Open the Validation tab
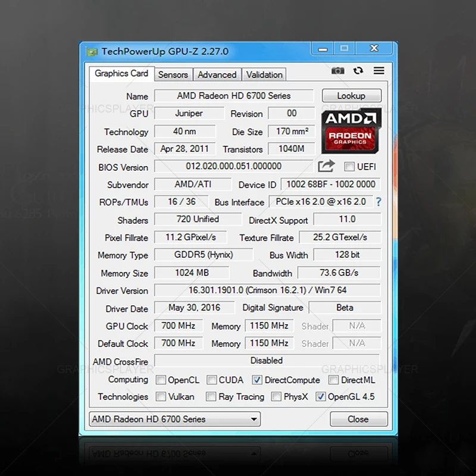 pyautogui.click(x=264, y=74)
